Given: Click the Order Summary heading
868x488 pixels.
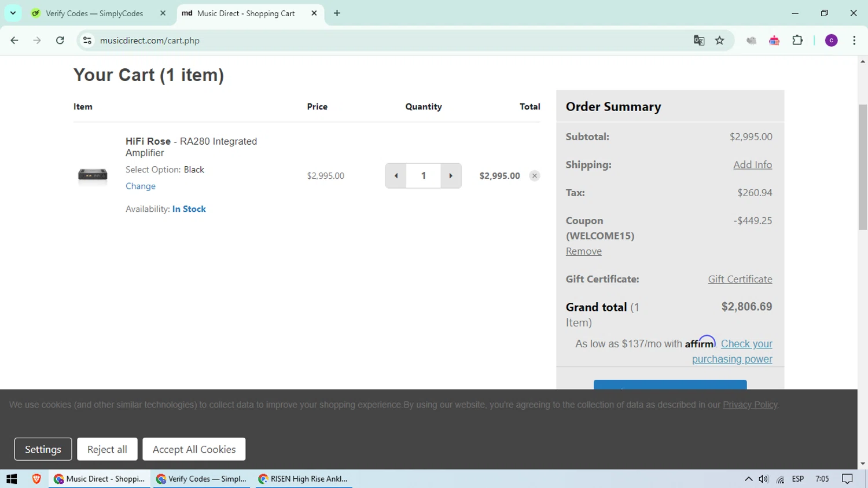Looking at the screenshot, I should click(x=613, y=107).
